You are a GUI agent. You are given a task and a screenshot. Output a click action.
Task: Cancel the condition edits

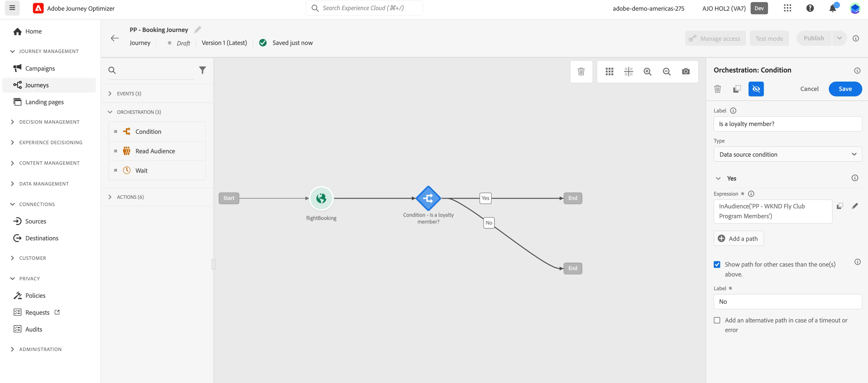(809, 89)
